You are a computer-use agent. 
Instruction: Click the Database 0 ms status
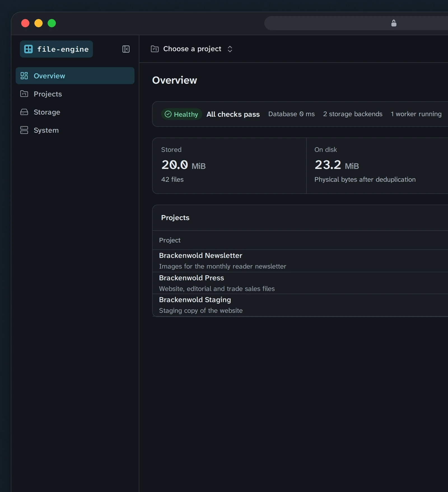[291, 114]
